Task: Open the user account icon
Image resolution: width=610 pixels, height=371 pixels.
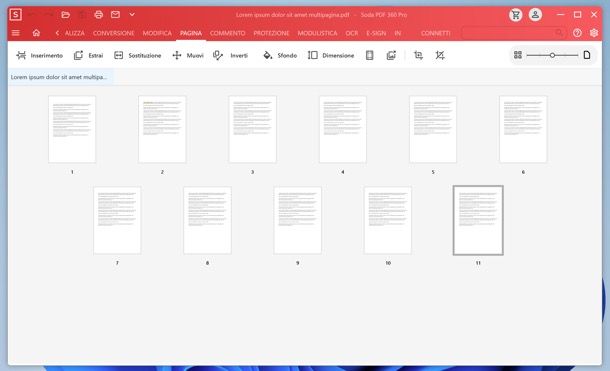Action: coord(535,15)
